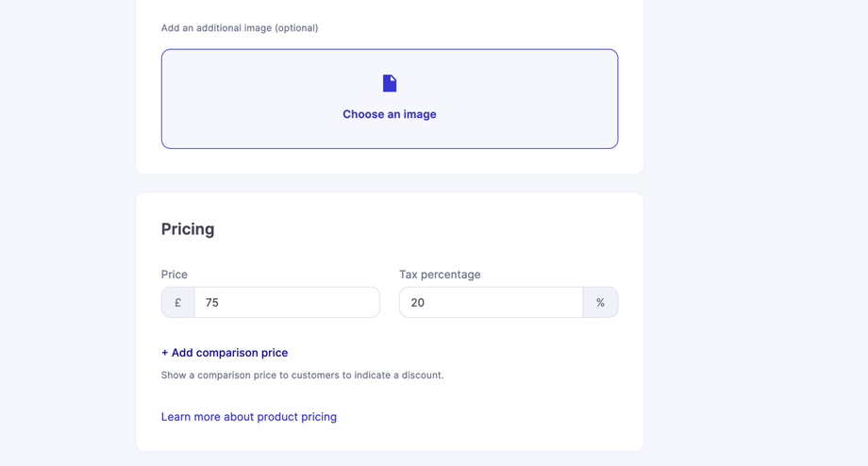The width and height of the screenshot is (868, 466).
Task: Focus the Tax percentage input field
Action: pyautogui.click(x=491, y=303)
